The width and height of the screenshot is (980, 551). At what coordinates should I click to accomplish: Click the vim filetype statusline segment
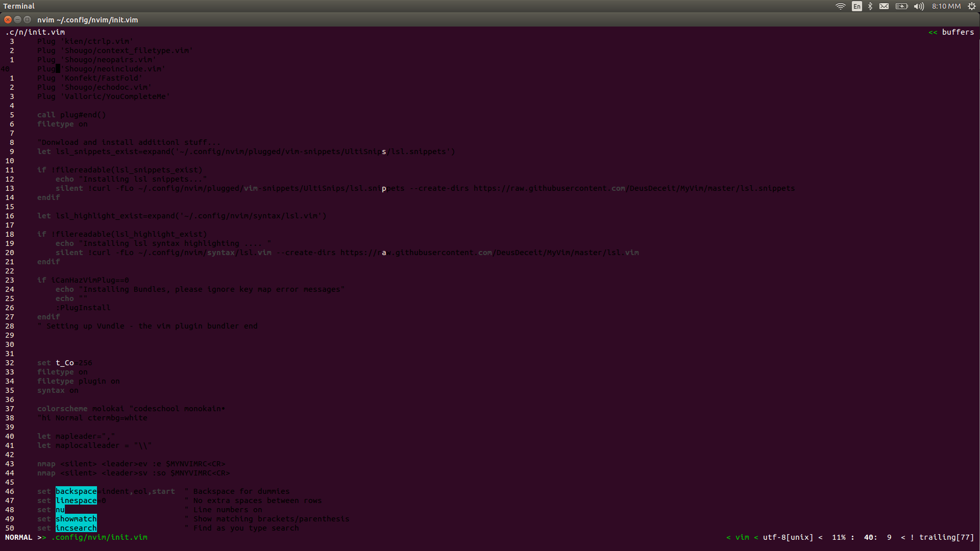coord(742,537)
